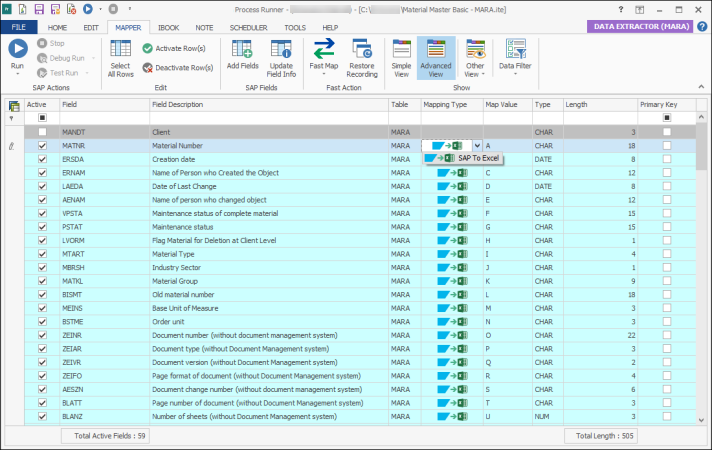Click the ribbon display options icon
This screenshot has height=450, width=712.
tap(639, 10)
